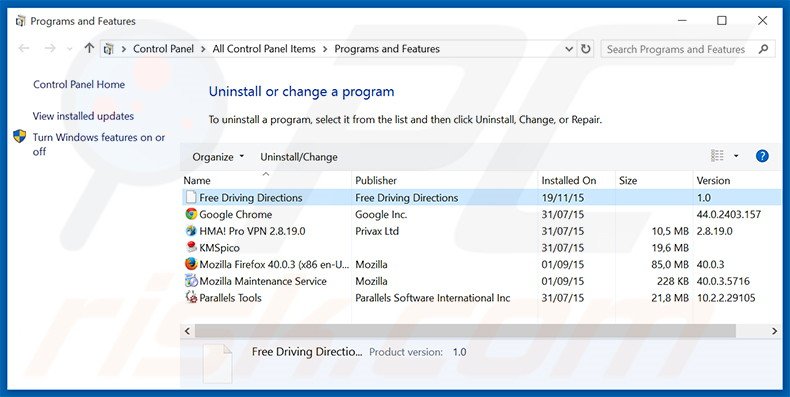This screenshot has height=397, width=790.
Task: Select the KMSpico entry
Action: (x=219, y=248)
